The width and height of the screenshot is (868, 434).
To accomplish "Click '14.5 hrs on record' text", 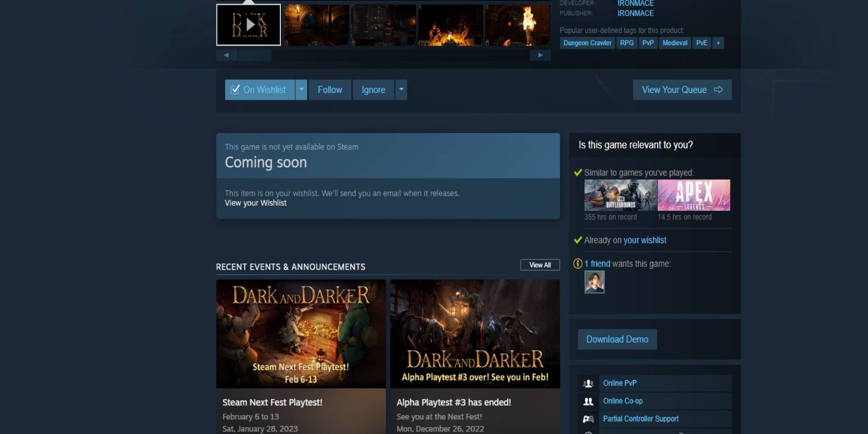I will tap(685, 217).
